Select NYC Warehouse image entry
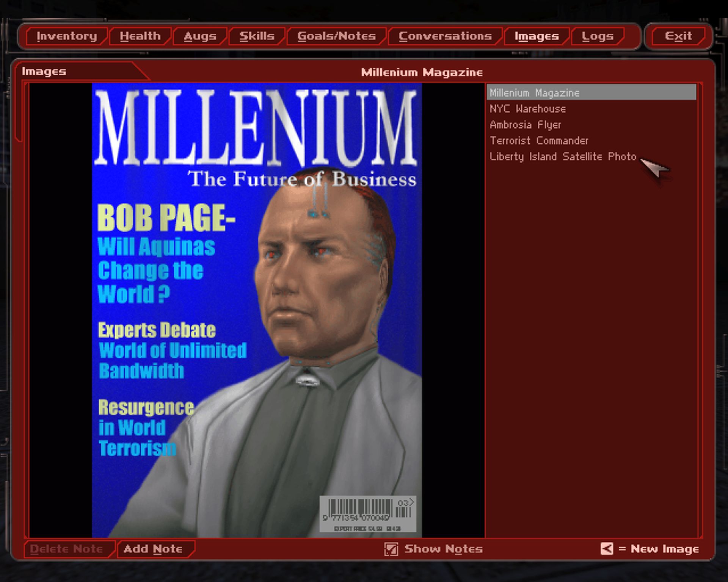Image resolution: width=728 pixels, height=582 pixels. click(x=527, y=109)
